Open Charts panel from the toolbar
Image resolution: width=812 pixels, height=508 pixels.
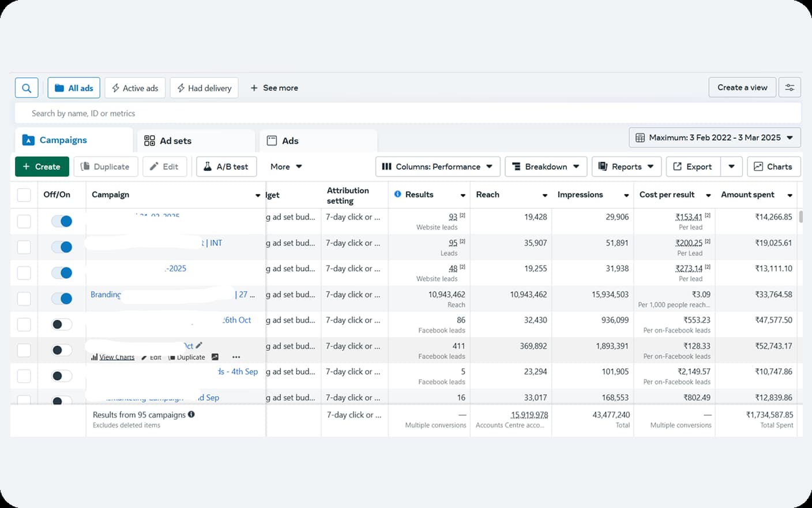tap(773, 166)
